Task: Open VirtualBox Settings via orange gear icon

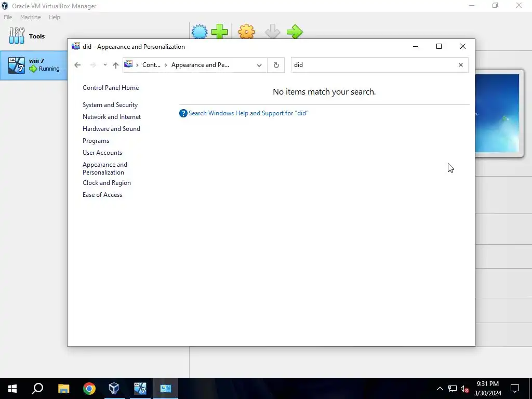Action: pos(246,32)
